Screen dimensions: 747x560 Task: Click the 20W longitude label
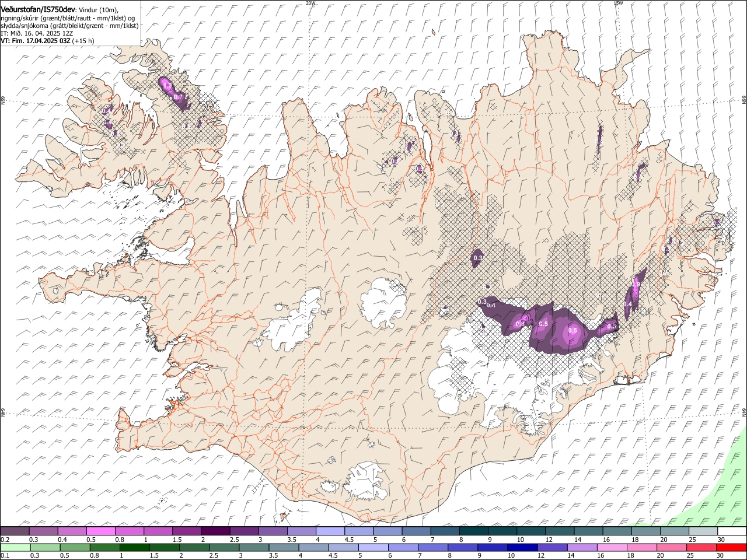tap(310, 3)
